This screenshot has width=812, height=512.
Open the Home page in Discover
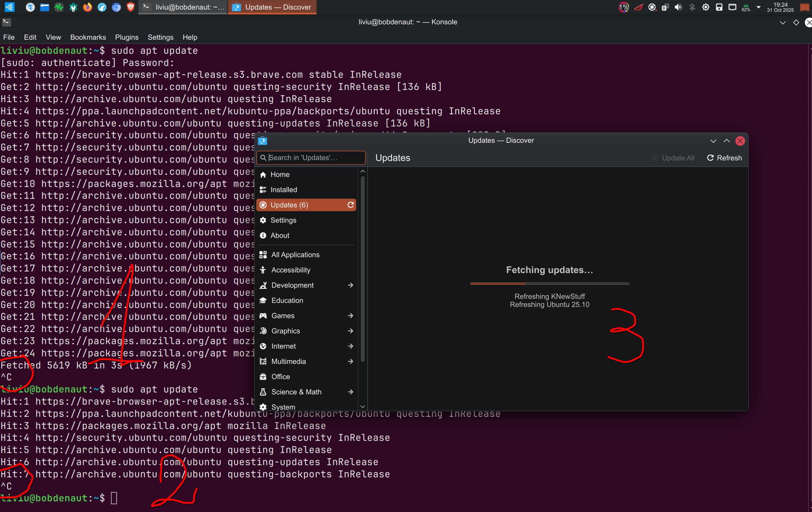pos(280,174)
